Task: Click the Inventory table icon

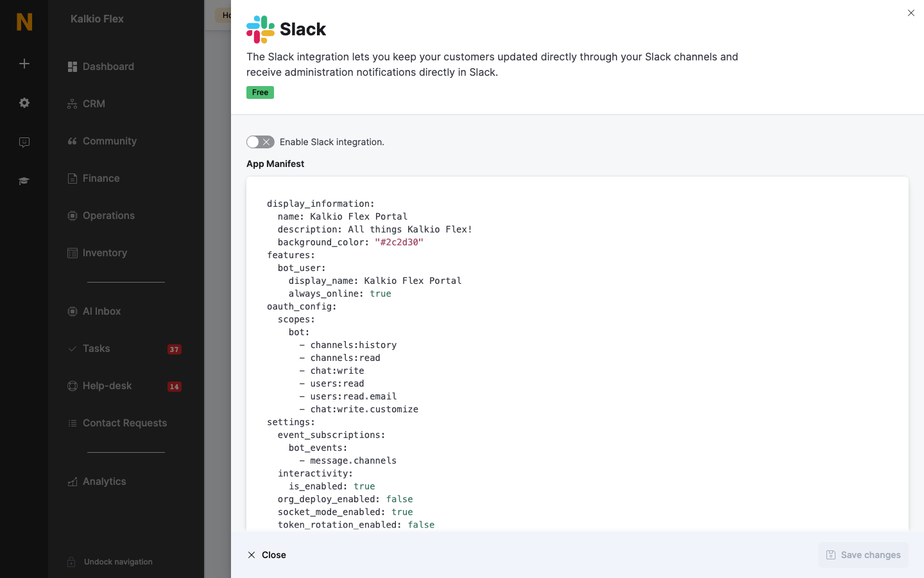Action: 73,253
